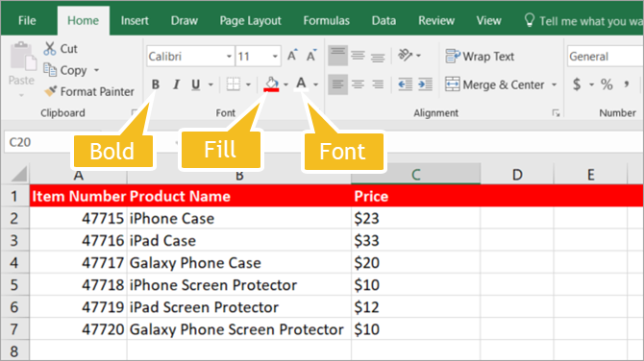The height and width of the screenshot is (361, 644).
Task: Select cell with Galaxy Phone Screen Protector
Action: click(x=239, y=329)
